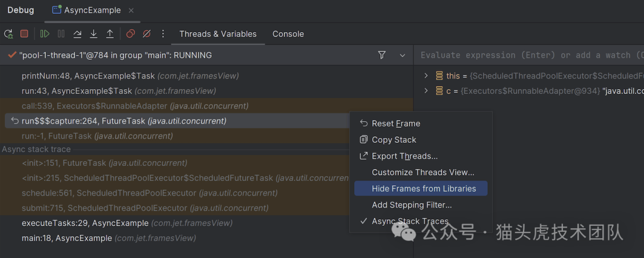
Task: Click Export Threads menu entry
Action: tap(404, 156)
